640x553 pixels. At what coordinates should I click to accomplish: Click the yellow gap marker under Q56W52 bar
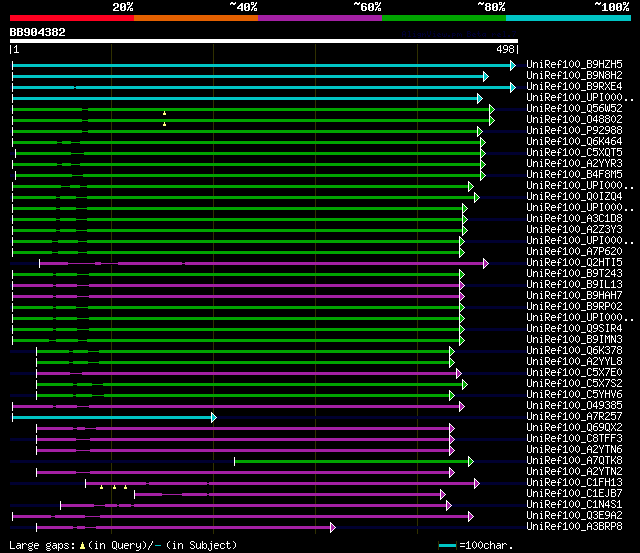pos(164,113)
